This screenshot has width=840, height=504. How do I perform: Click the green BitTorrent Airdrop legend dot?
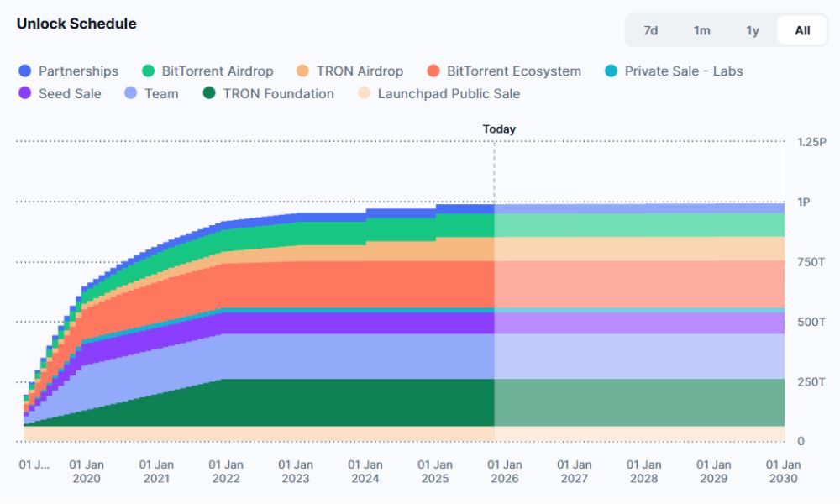coord(149,71)
